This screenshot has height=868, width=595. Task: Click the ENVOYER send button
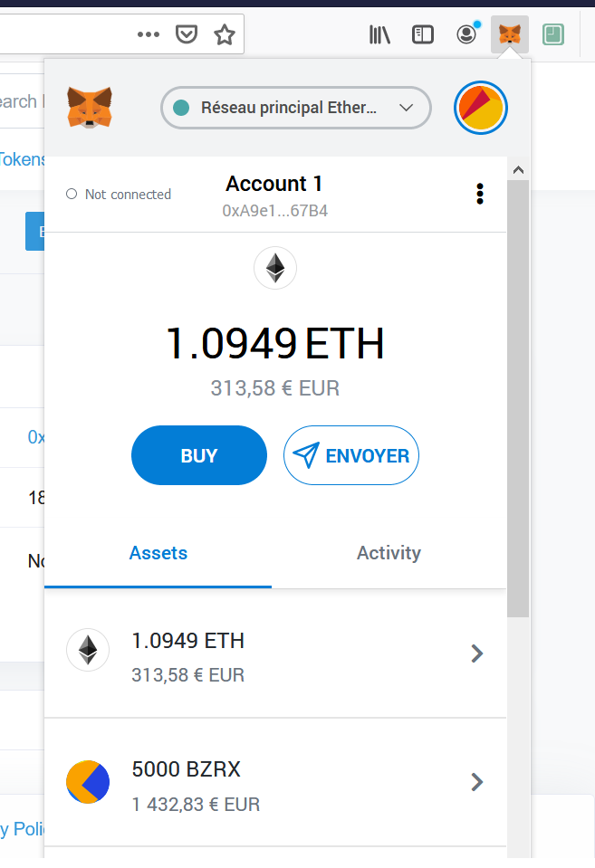pos(351,455)
